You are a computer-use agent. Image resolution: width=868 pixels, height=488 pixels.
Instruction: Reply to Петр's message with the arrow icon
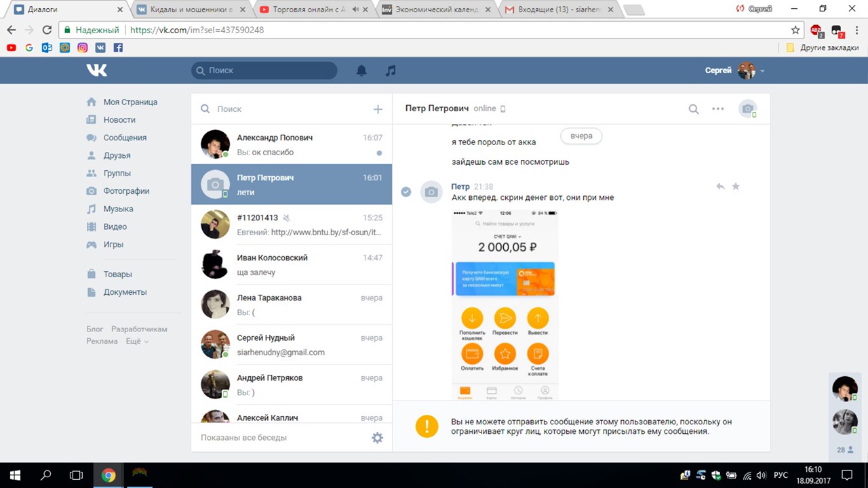pyautogui.click(x=720, y=186)
